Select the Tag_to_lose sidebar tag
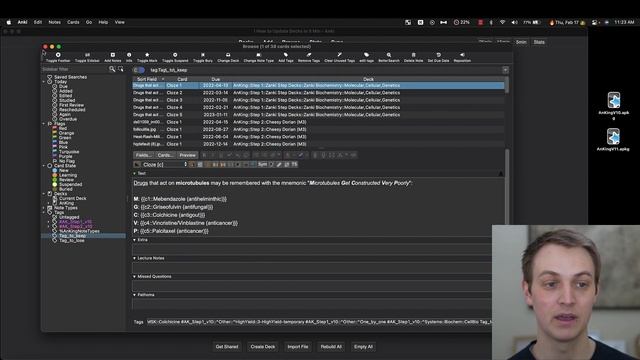Viewport: 640px width, 360px height. click(x=72, y=240)
